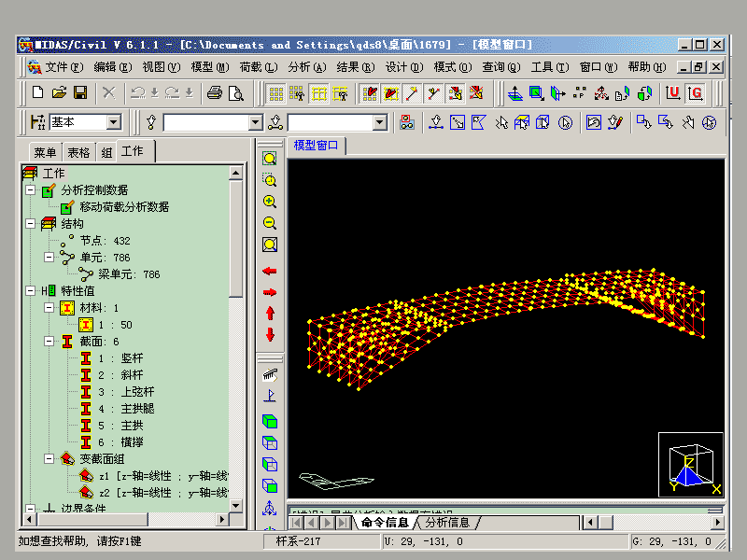Open the 结果(R) menu
Image resolution: width=747 pixels, height=560 pixels.
click(x=356, y=67)
